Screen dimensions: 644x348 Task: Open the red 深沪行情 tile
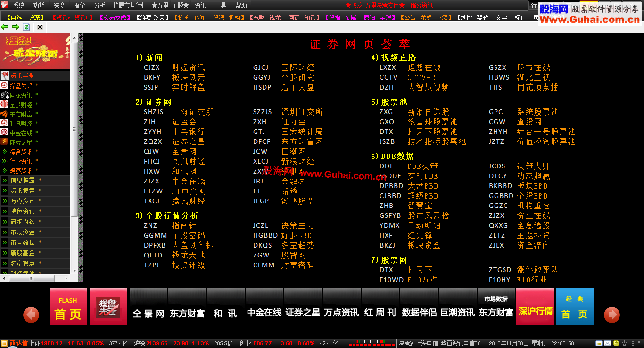coord(535,307)
